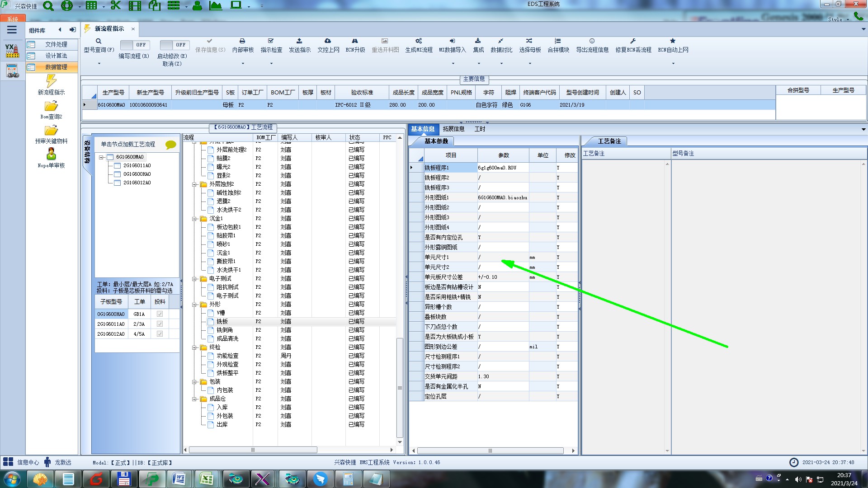Click the 型号查询 search icon
This screenshot has height=488, width=868.
click(99, 41)
